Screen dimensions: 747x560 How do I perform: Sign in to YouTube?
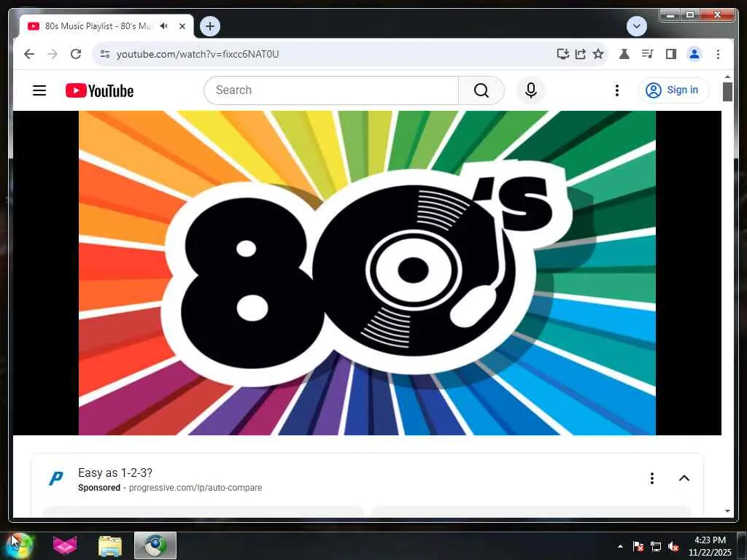[x=673, y=90]
